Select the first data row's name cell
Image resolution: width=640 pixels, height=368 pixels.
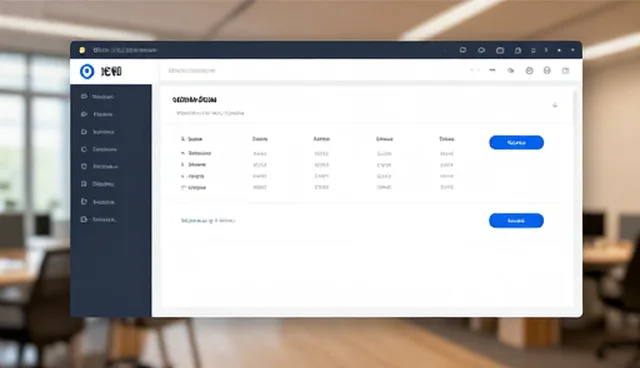(196, 153)
